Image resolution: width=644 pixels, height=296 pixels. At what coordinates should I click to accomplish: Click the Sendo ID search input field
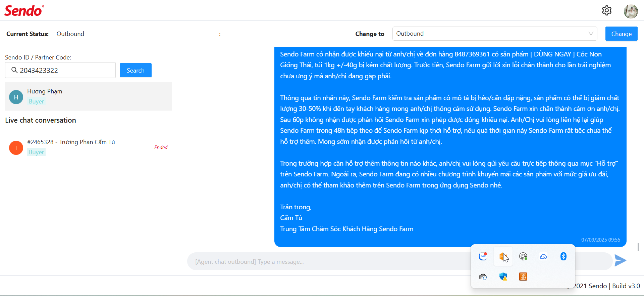pos(60,70)
